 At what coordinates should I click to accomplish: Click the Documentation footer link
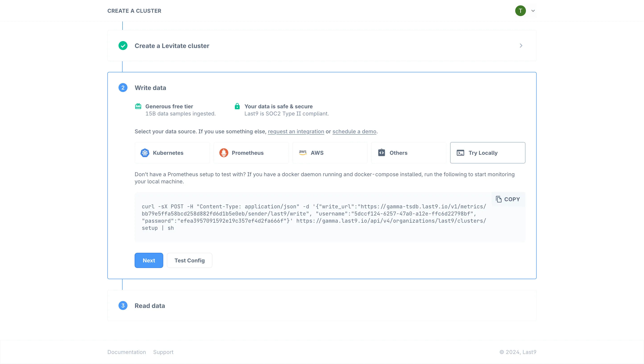[x=127, y=352]
